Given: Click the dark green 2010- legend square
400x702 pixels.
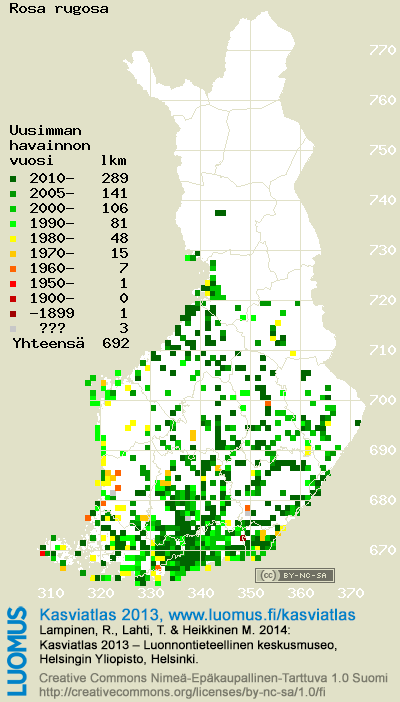Looking at the screenshot, I should coord(13,179).
